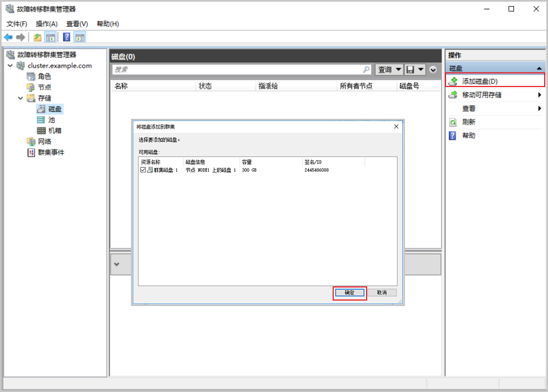
Task: Open the save query dropdown arrow
Action: [421, 70]
